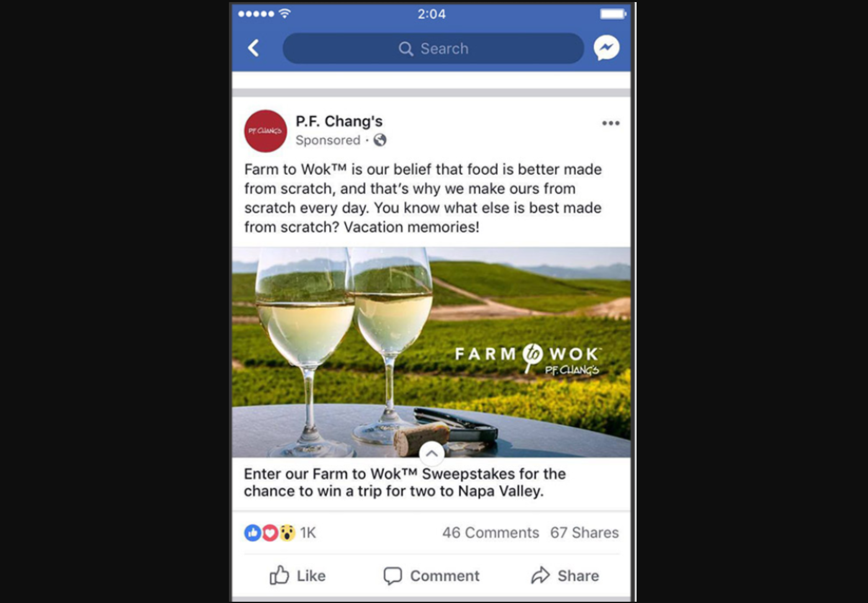
Task: Tap the Share button
Action: (x=565, y=576)
